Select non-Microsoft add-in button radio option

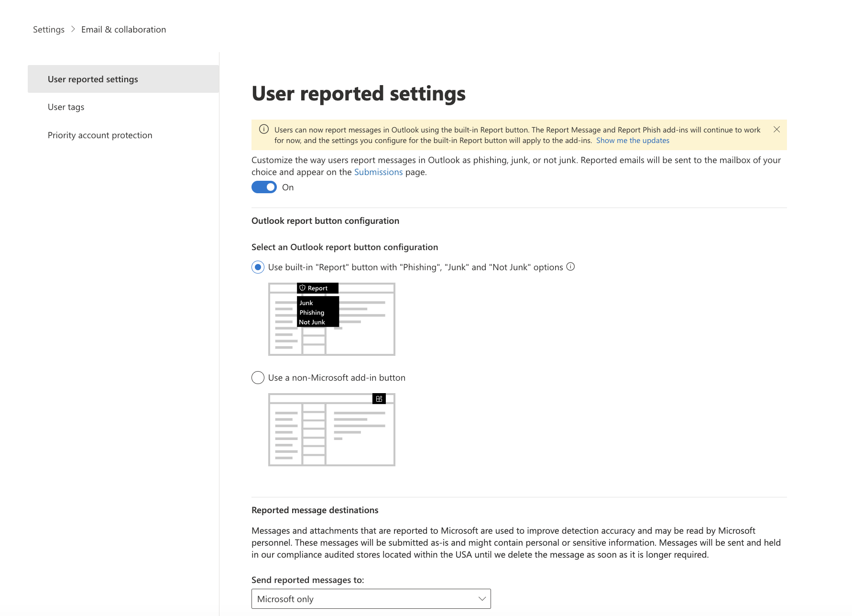(258, 378)
